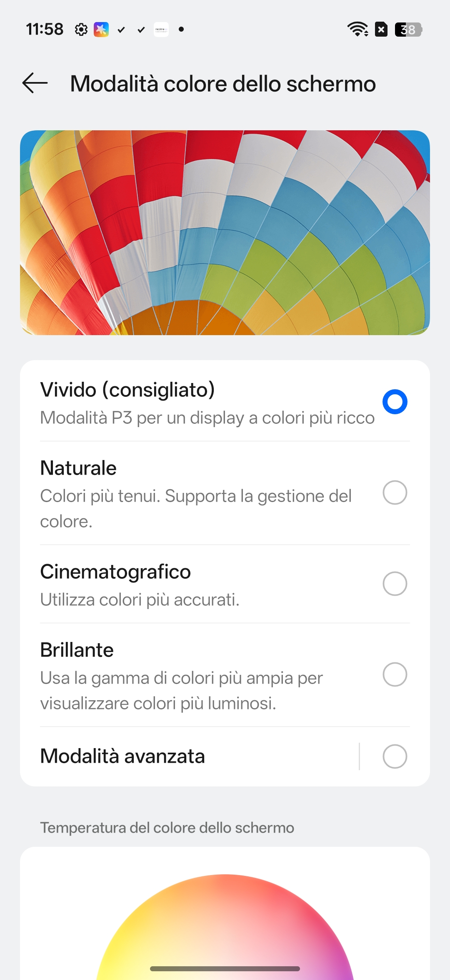450x980 pixels.
Task: Tap the bottom navigation gesture bar
Action: [225, 969]
